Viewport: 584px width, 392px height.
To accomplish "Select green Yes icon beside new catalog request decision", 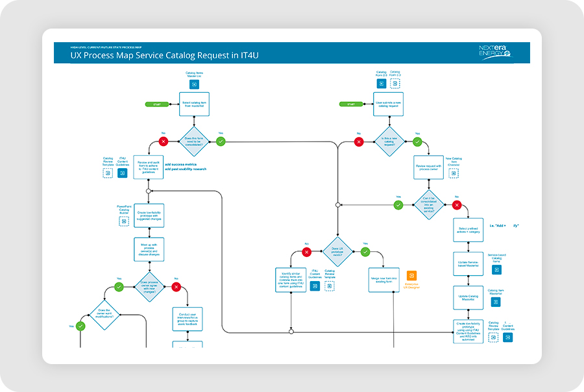I will [417, 142].
